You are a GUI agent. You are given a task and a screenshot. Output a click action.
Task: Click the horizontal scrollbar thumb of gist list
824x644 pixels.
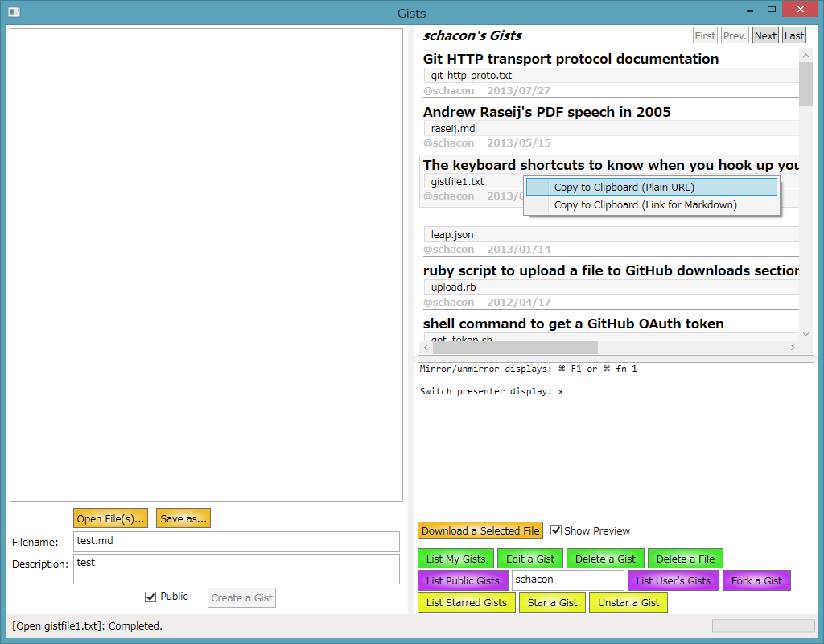[x=515, y=348]
